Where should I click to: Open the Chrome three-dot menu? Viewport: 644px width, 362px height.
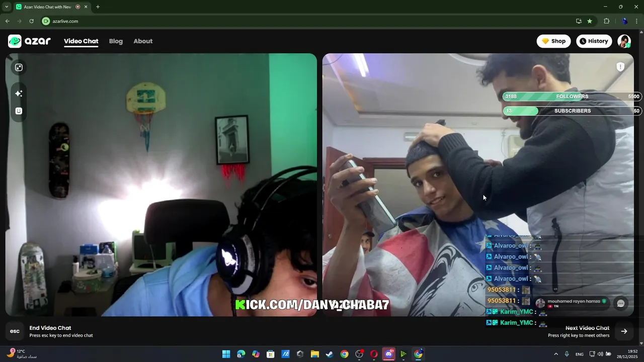point(636,21)
